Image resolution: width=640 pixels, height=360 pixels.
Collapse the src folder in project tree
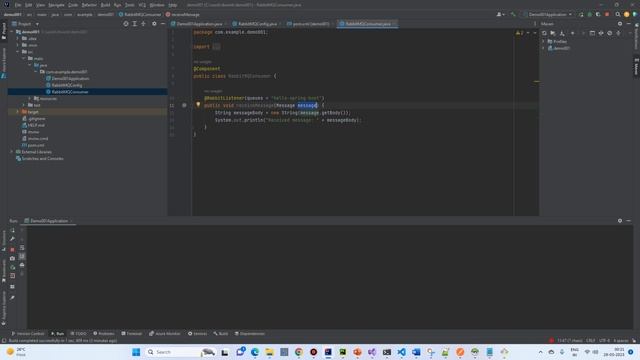[18, 52]
